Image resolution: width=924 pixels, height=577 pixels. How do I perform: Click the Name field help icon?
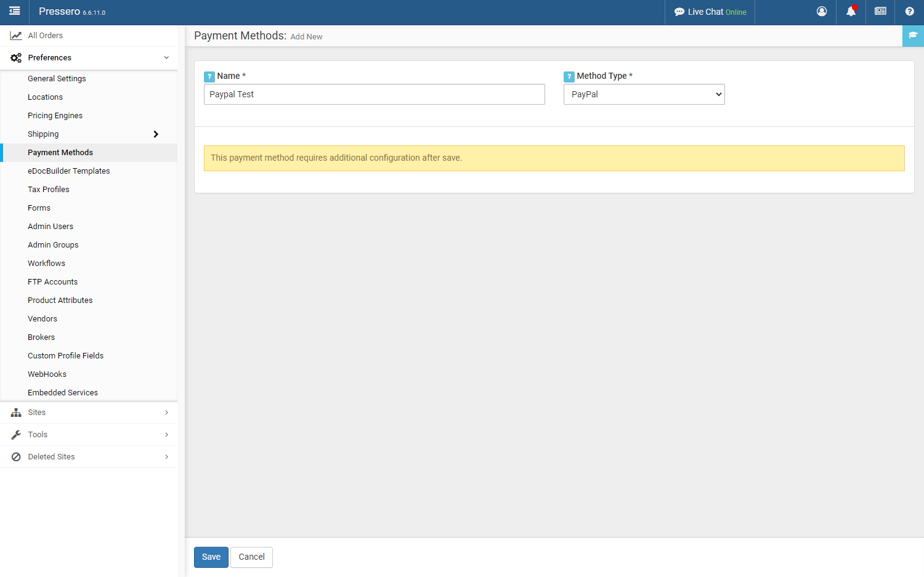[x=209, y=76]
